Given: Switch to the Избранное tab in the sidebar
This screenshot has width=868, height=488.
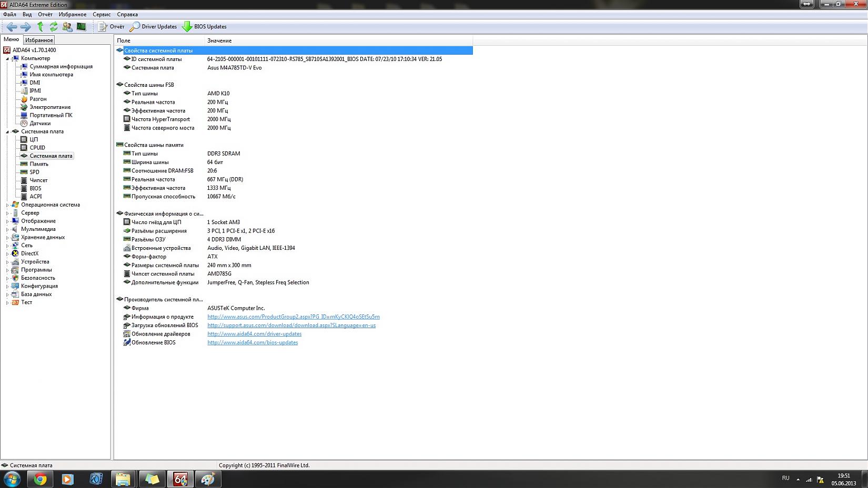Looking at the screenshot, I should tap(39, 40).
